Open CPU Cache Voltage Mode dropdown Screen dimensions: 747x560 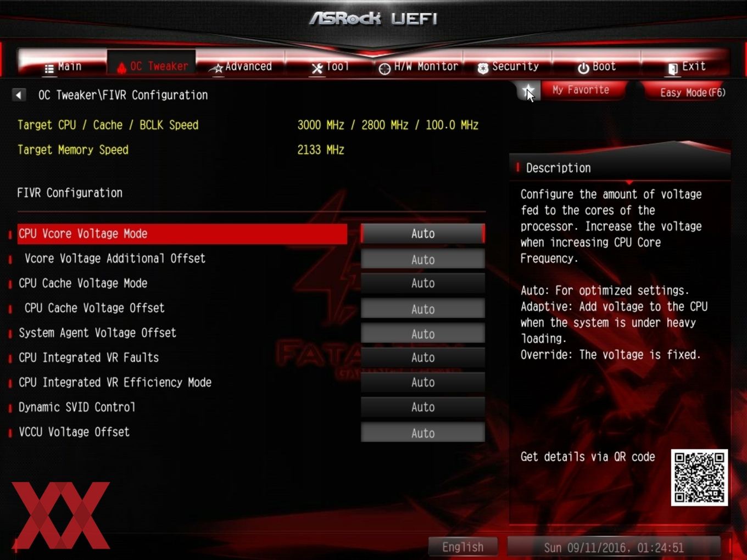[x=423, y=283]
